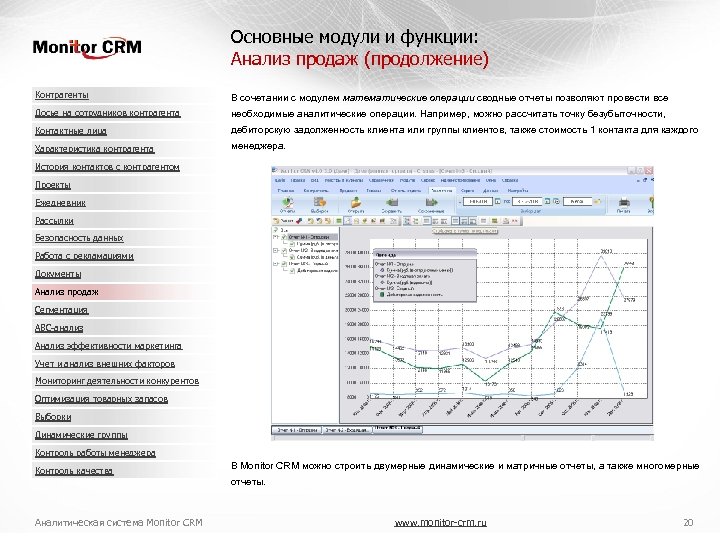Open Учет и анализ внешних факторов

click(105, 363)
